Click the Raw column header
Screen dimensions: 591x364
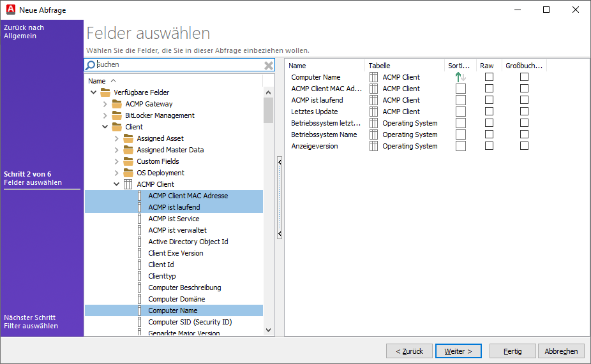488,66
